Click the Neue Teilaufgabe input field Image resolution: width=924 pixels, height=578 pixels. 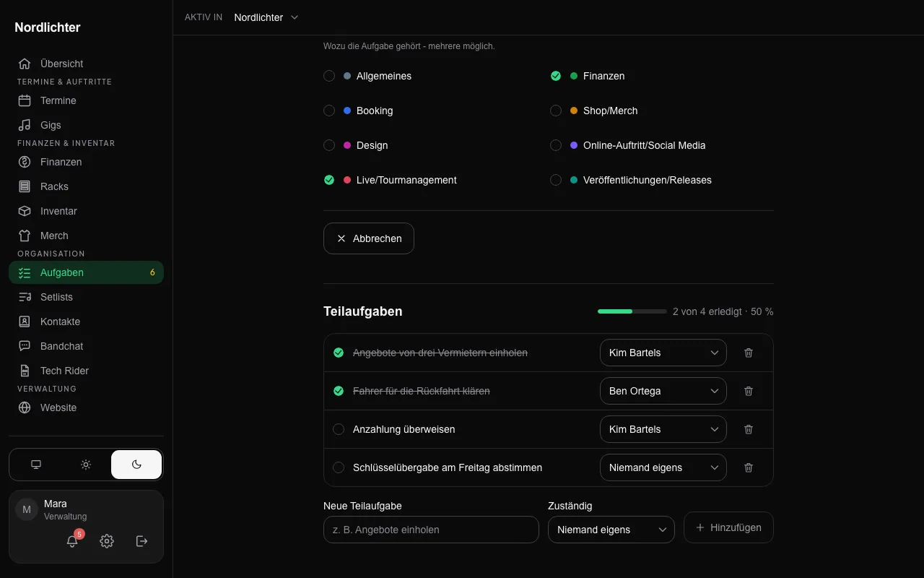coord(431,530)
